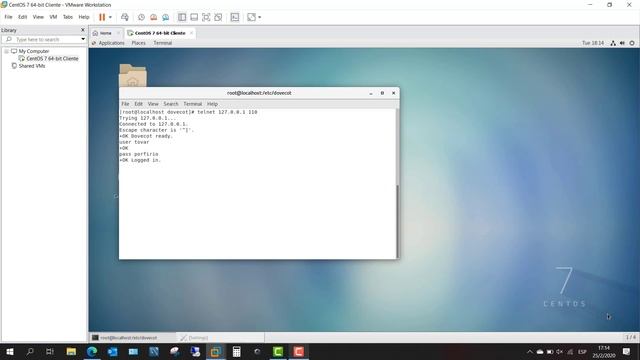640x360 pixels.
Task: Open the VMware Help menu
Action: pyautogui.click(x=84, y=17)
